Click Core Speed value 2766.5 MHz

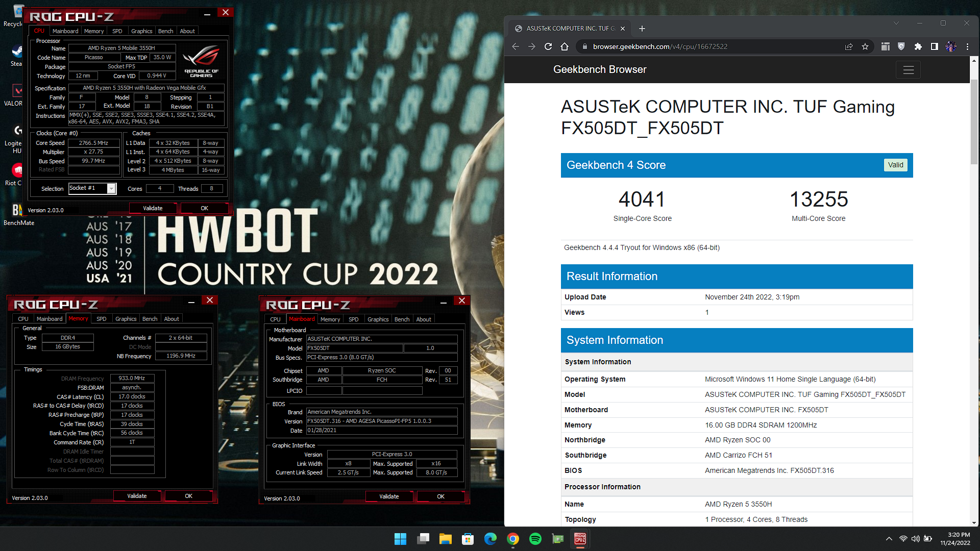coord(94,143)
